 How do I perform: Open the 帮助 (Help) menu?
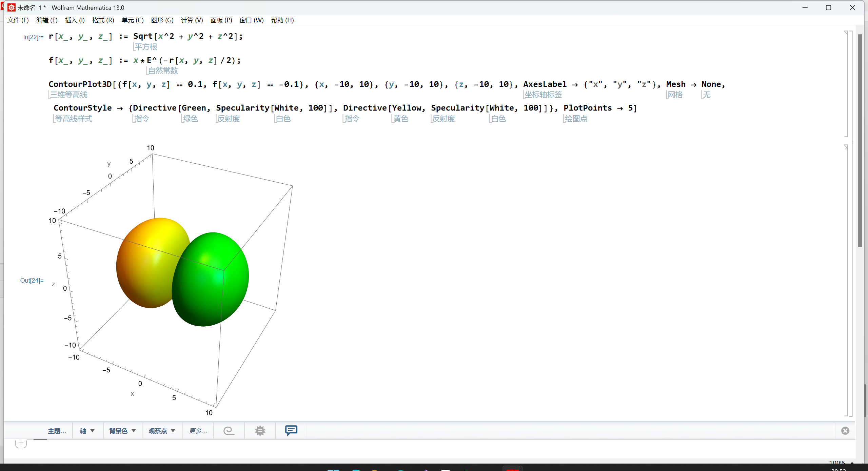point(282,20)
